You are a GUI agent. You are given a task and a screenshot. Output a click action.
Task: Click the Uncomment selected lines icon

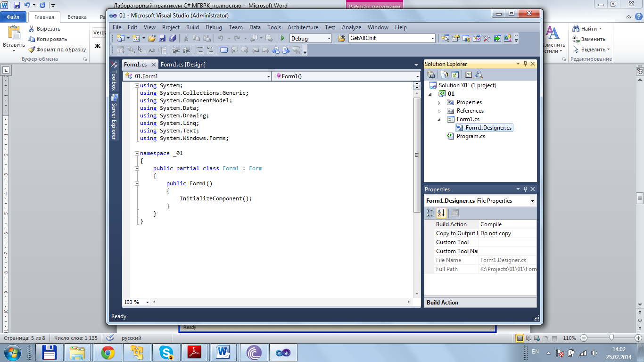tap(210, 49)
